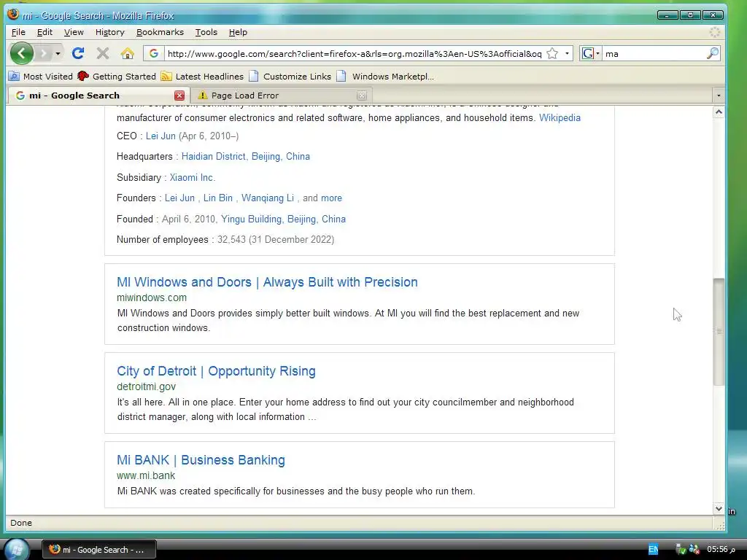Click the detroitmi.gov URL text
The image size is (747, 560).
pyautogui.click(x=146, y=386)
